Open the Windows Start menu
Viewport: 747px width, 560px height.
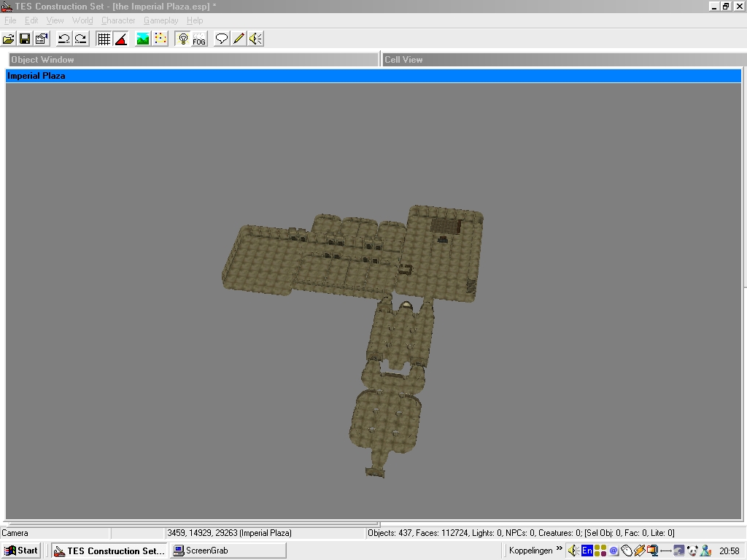pyautogui.click(x=21, y=551)
